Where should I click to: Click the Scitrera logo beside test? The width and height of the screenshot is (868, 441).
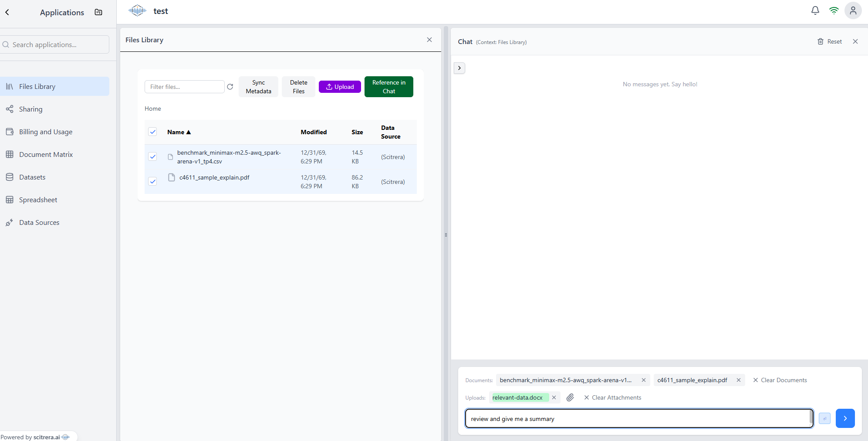pos(137,10)
